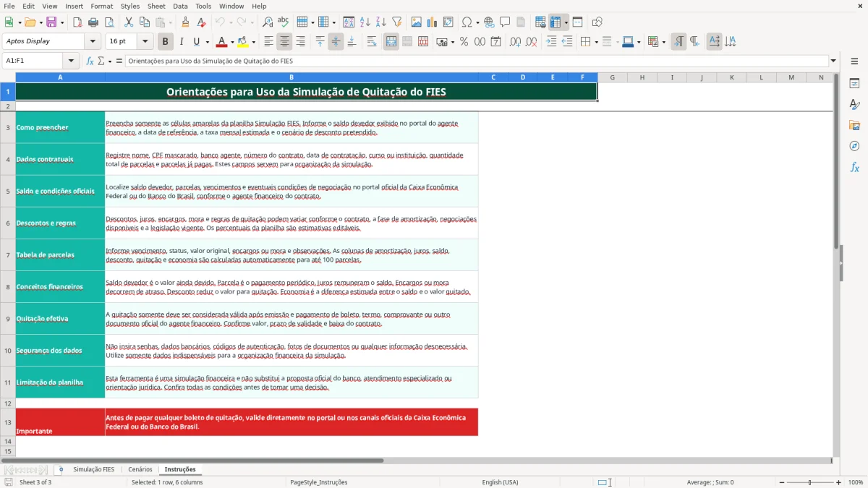This screenshot has width=868, height=488.
Task: Apply red Font Color swatch
Action: coord(222,42)
